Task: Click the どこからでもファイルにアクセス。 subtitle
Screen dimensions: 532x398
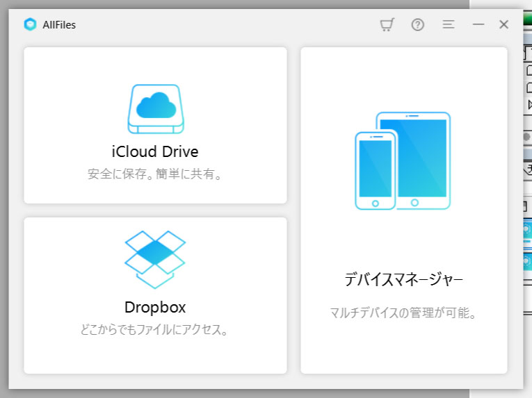Action: coord(155,330)
